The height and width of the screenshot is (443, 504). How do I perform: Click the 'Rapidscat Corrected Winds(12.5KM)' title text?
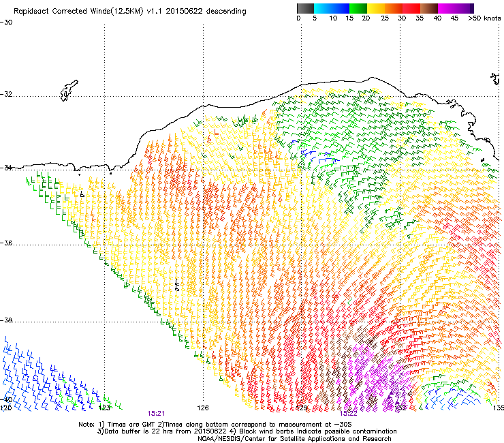(x=78, y=12)
